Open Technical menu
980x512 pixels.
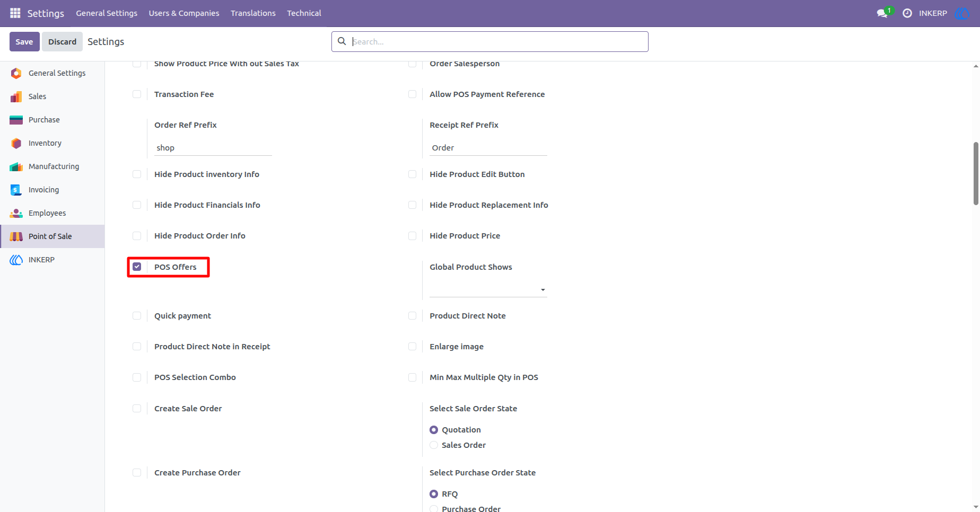coord(304,13)
